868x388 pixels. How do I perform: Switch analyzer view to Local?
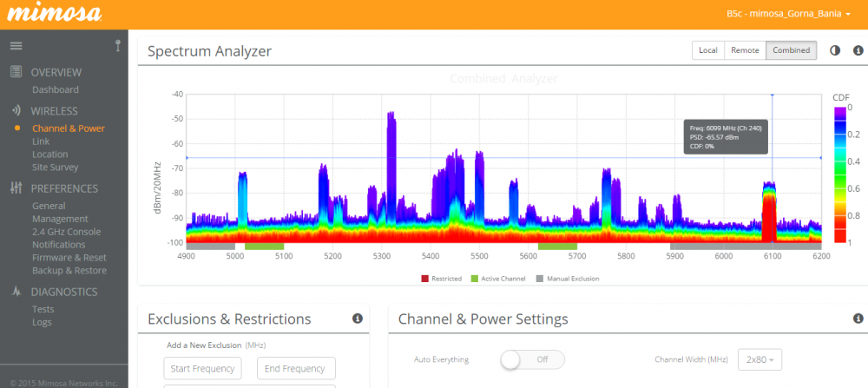pos(707,50)
